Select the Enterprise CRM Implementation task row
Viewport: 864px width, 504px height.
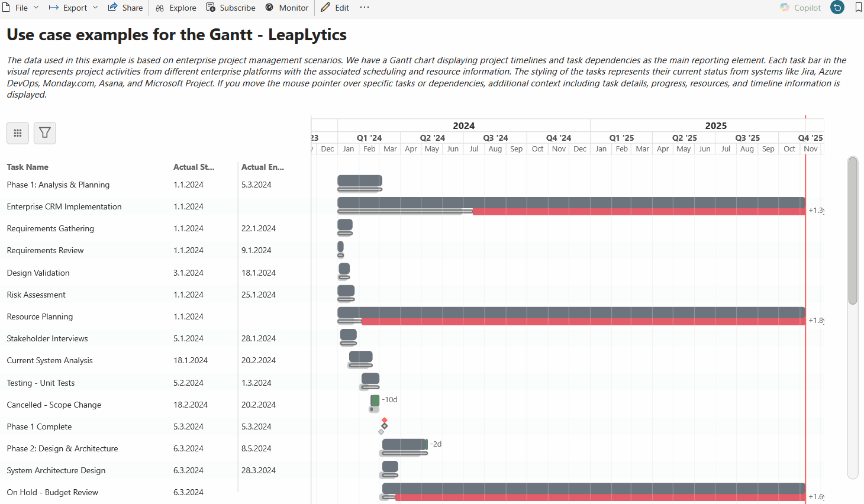[64, 206]
